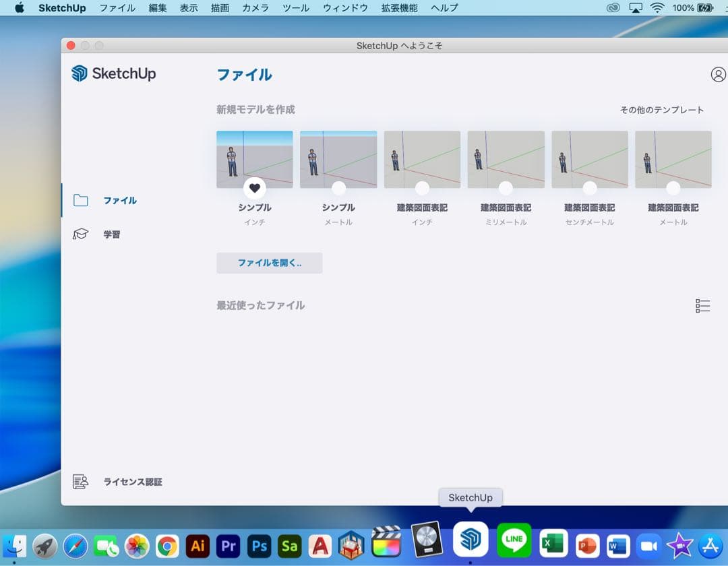Favorite the シンプル メートル template
The image size is (728, 566).
point(338,188)
